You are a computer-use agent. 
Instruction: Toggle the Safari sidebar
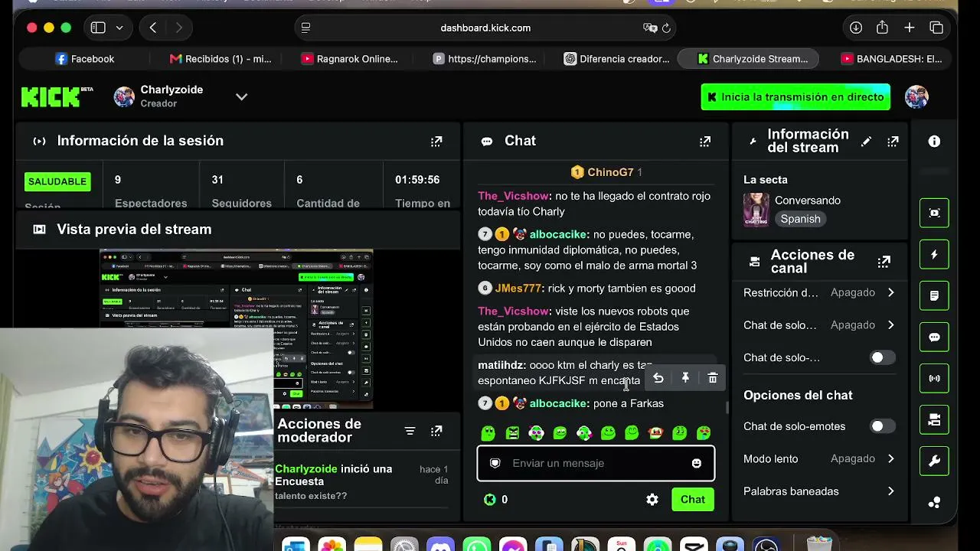point(98,28)
